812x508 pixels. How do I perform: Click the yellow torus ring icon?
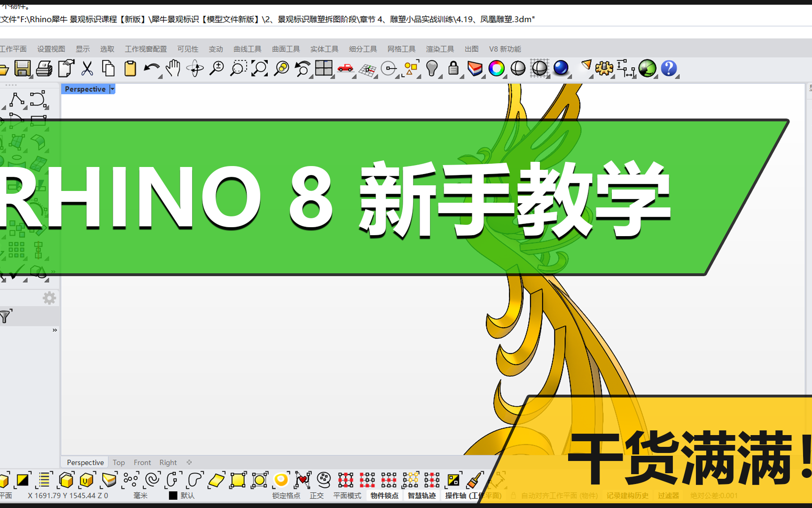[x=281, y=480]
